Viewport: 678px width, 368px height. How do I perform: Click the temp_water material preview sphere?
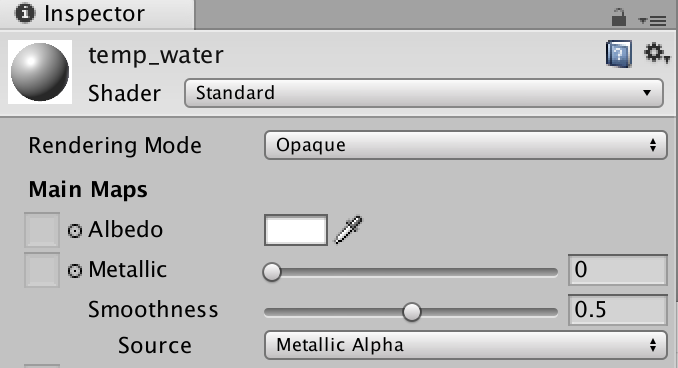point(40,72)
